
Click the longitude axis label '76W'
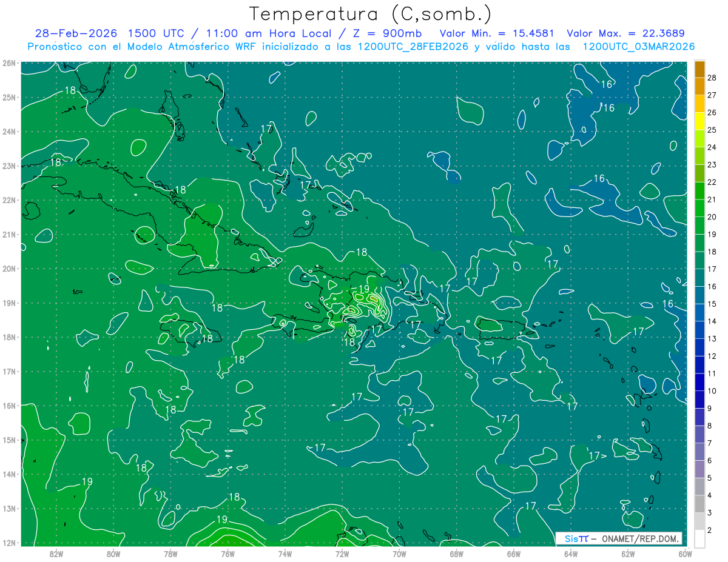(x=227, y=553)
